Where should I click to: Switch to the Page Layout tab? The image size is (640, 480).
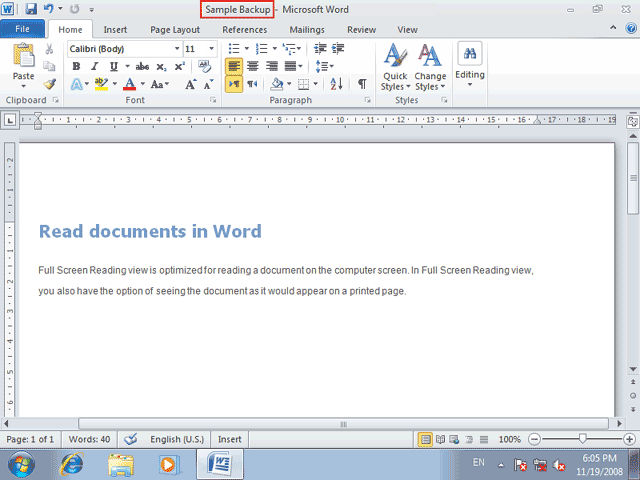175,30
